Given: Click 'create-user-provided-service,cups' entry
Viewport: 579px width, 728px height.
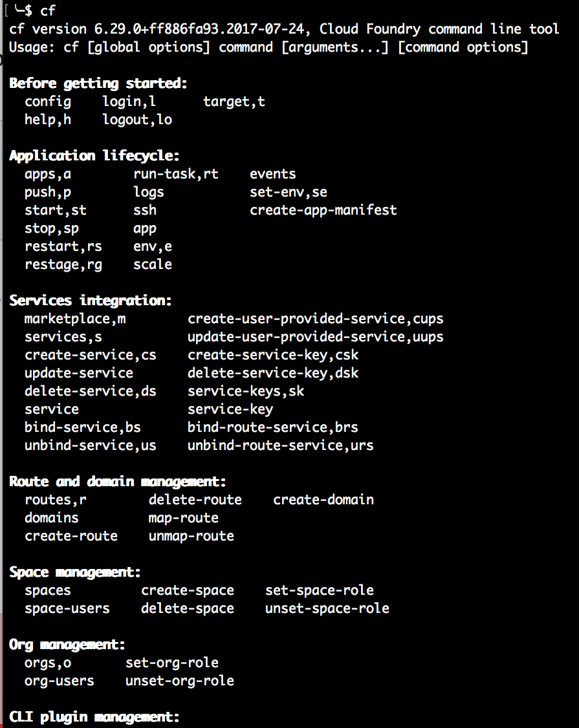Looking at the screenshot, I should pyautogui.click(x=316, y=319).
